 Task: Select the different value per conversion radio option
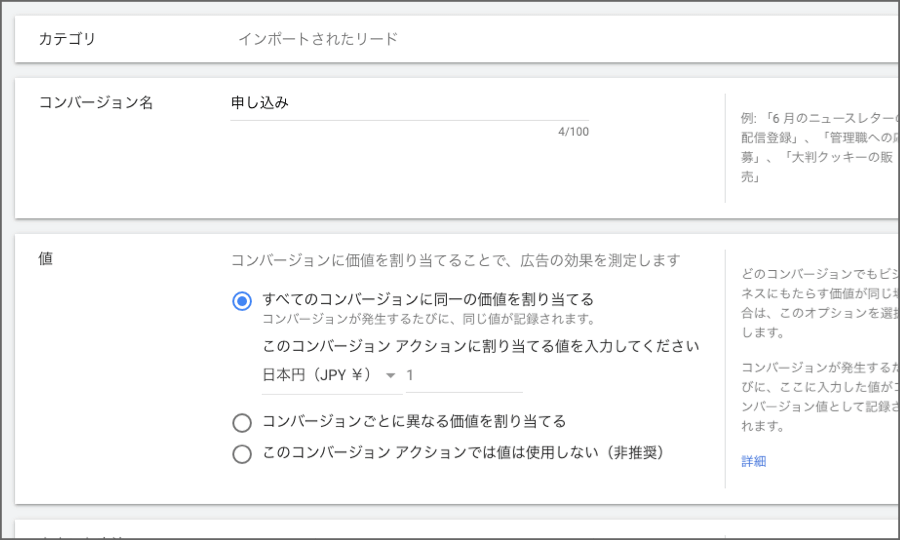(x=241, y=422)
